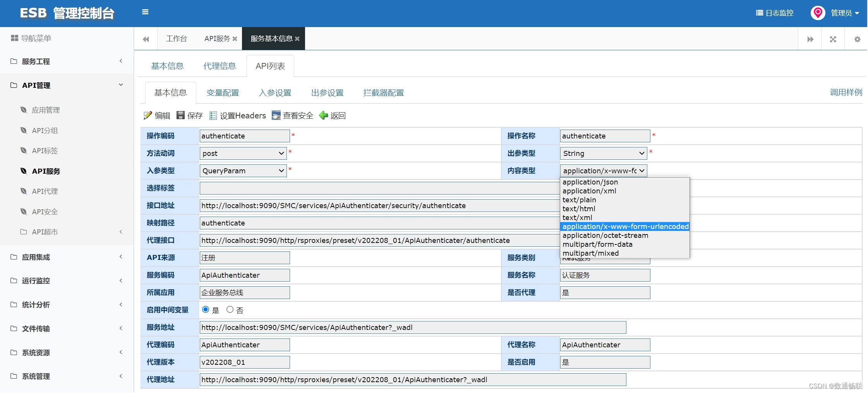Click the API超市 folder icon

[x=24, y=232]
